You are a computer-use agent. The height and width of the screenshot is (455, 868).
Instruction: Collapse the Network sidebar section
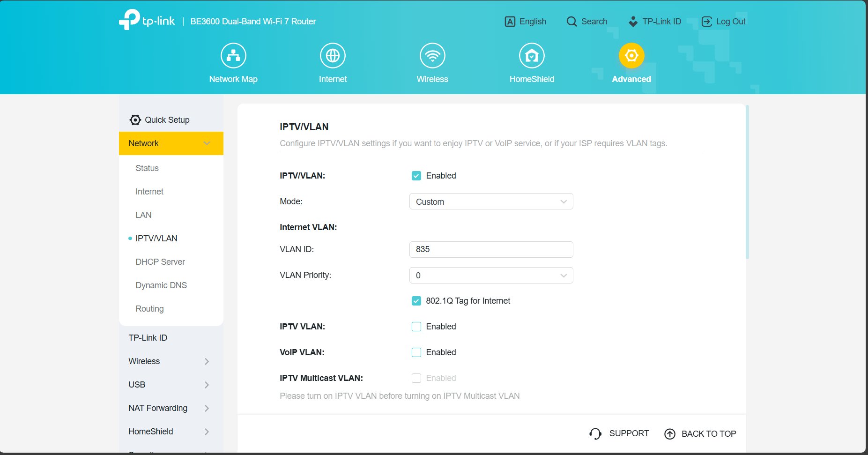tap(171, 143)
